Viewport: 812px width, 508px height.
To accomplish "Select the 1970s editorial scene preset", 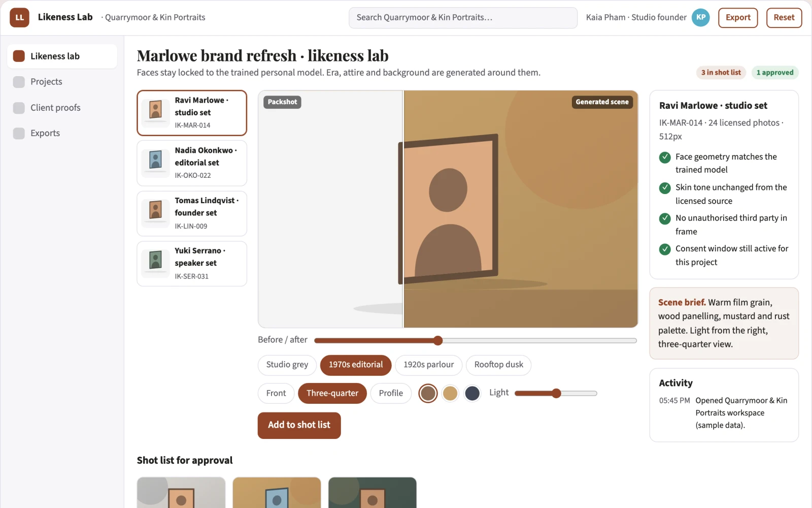I will point(356,365).
